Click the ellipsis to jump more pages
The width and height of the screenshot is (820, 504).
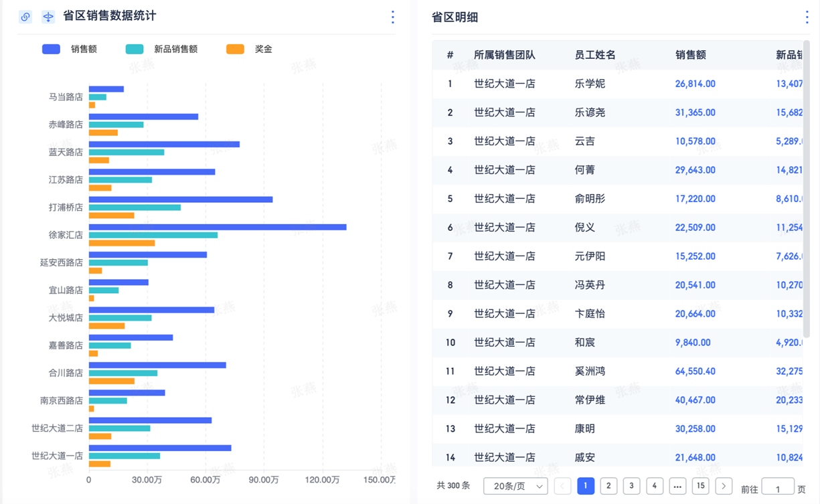coord(677,486)
